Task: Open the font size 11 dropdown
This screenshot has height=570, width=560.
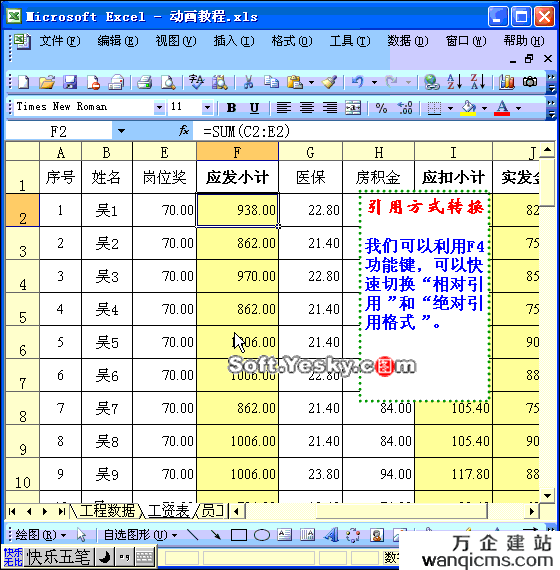Action: (x=207, y=108)
